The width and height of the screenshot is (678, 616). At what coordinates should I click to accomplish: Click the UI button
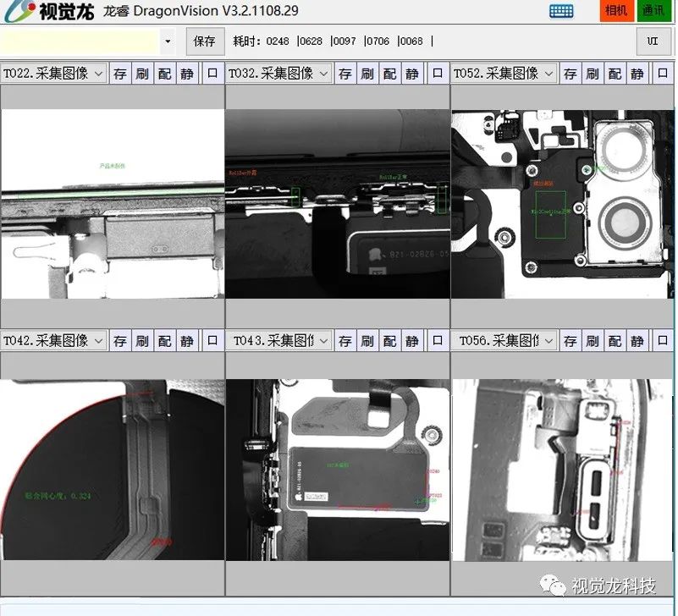coord(653,41)
